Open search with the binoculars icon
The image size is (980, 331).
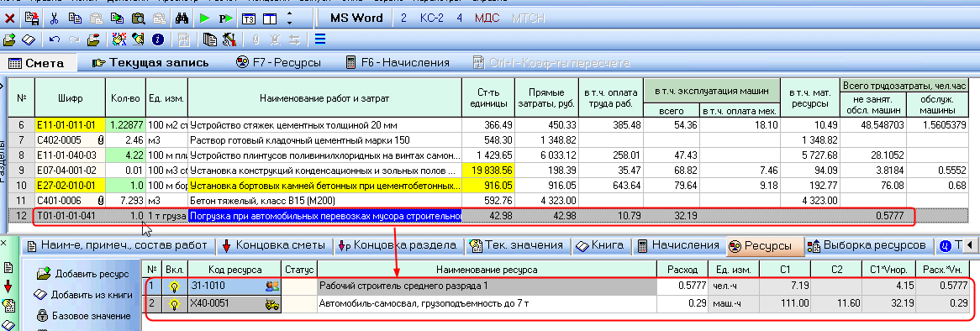click(x=182, y=18)
